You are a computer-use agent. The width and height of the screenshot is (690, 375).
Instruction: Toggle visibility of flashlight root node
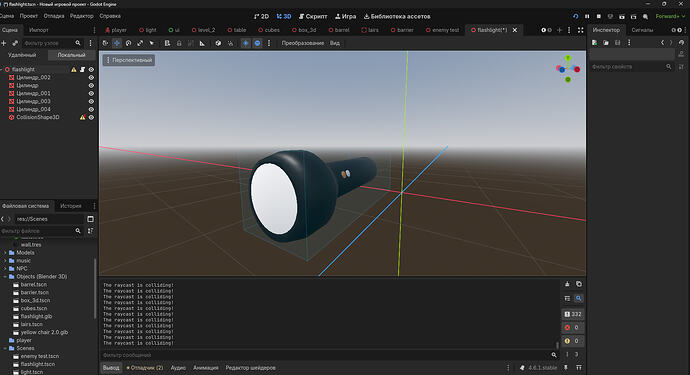(x=91, y=70)
